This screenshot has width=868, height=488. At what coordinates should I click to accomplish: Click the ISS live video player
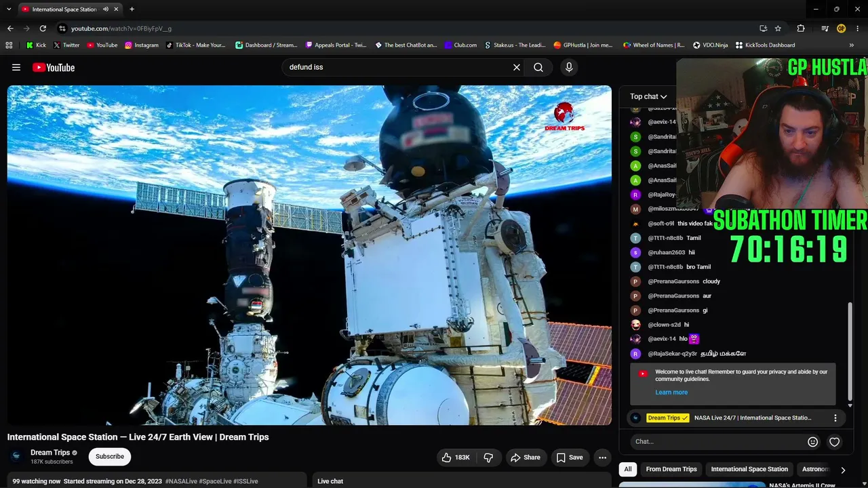[309, 256]
